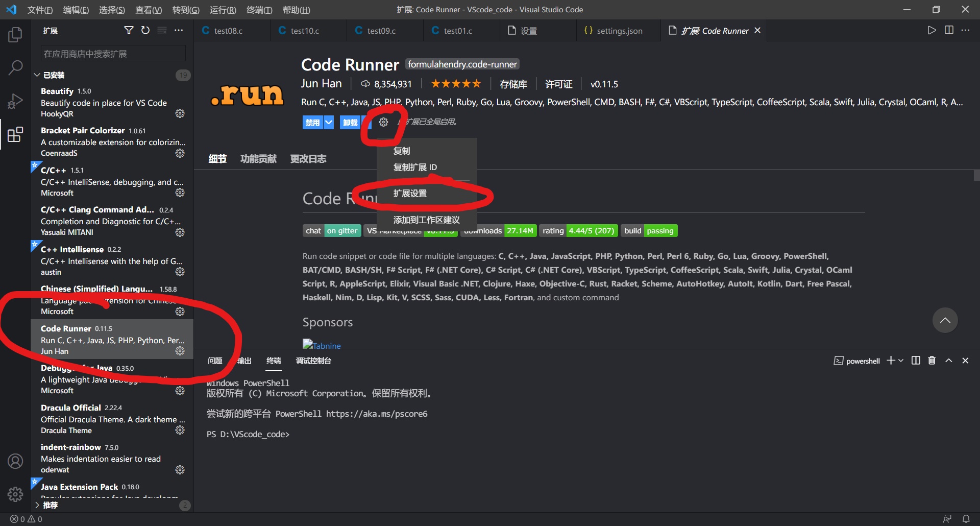
Task: Switch to test08.c editor tab
Action: coord(232,31)
